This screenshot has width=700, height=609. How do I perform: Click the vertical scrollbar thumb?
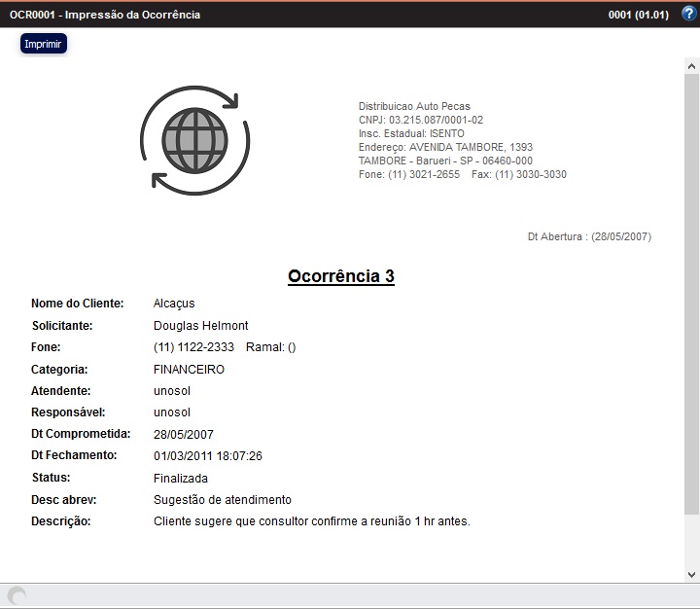coord(691,292)
